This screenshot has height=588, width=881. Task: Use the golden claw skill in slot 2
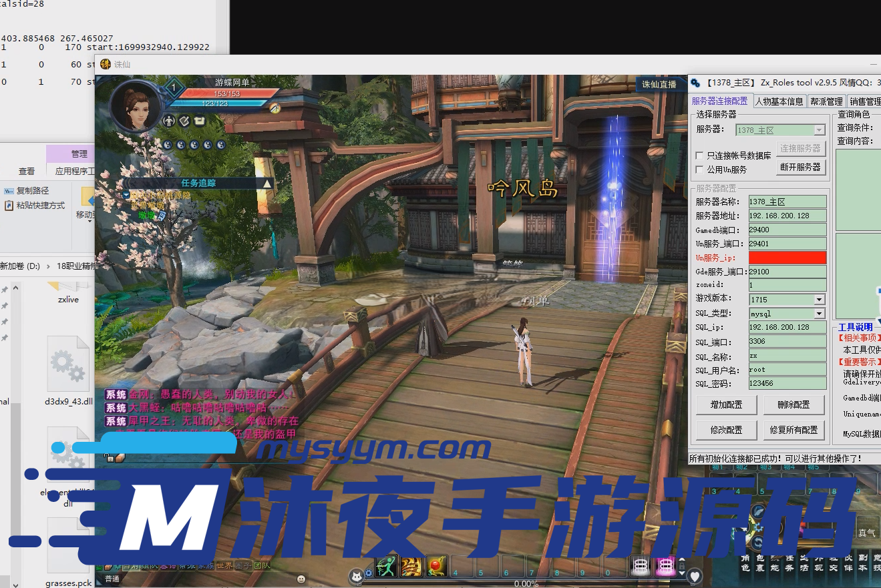tap(411, 567)
